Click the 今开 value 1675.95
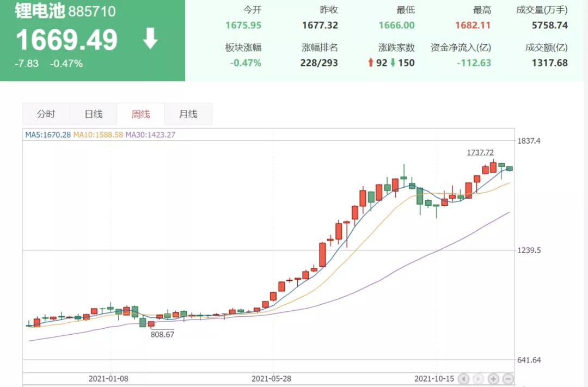Viewport: 588px width, 387px height. coord(243,26)
